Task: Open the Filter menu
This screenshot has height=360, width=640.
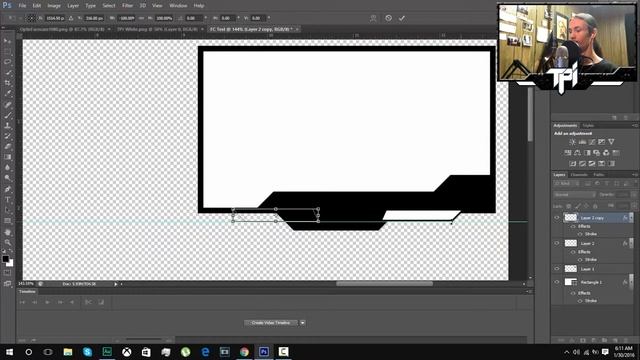Action: [x=127, y=6]
